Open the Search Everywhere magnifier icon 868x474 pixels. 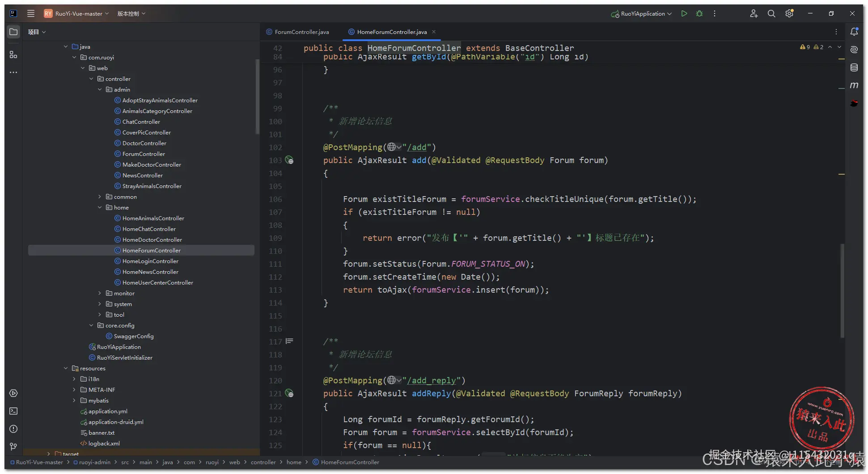[771, 13]
